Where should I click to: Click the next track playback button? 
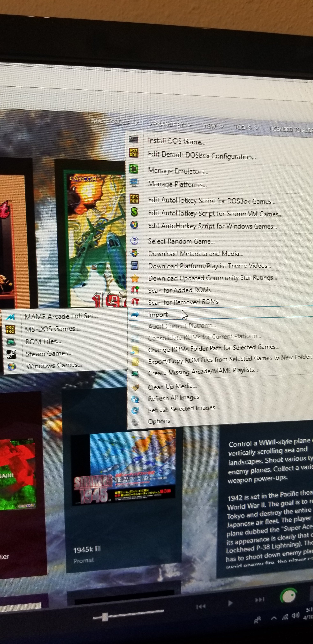pyautogui.click(x=260, y=599)
